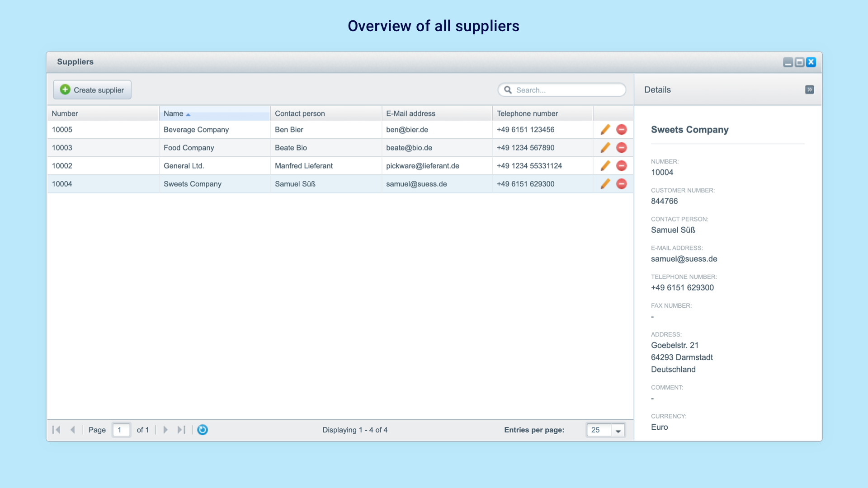The image size is (868, 488).
Task: Click the Create supplier button
Action: [92, 90]
